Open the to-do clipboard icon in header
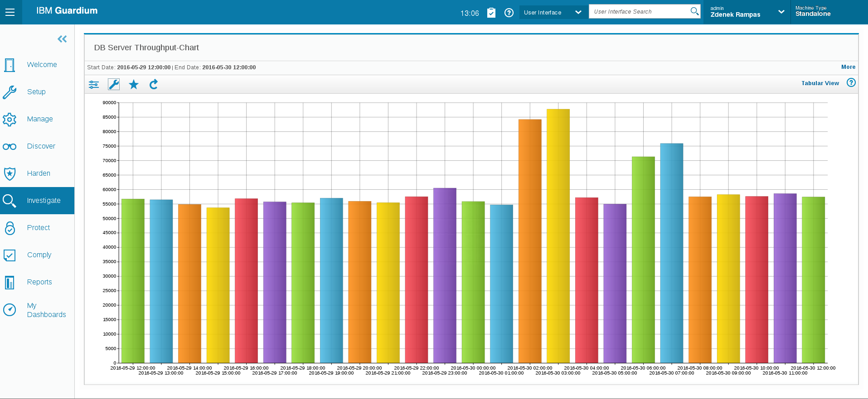This screenshot has width=868, height=399. (491, 13)
